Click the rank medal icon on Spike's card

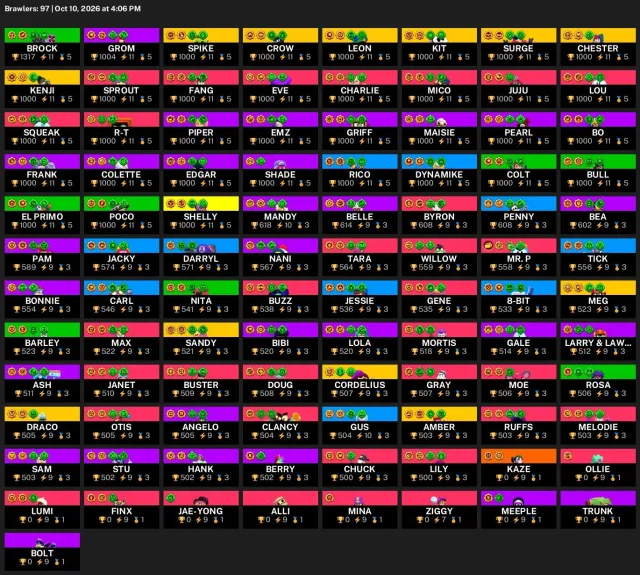click(221, 57)
